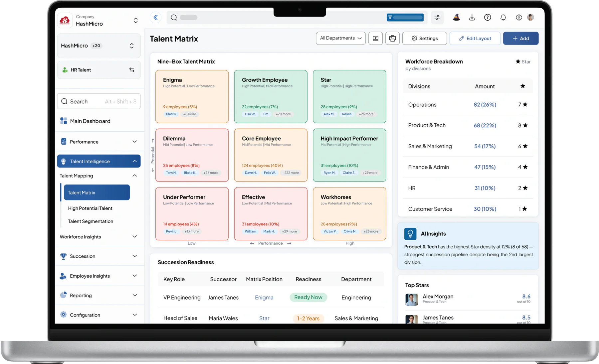Open the Company HashMicro selector
The width and height of the screenshot is (599, 364).
pyautogui.click(x=99, y=21)
